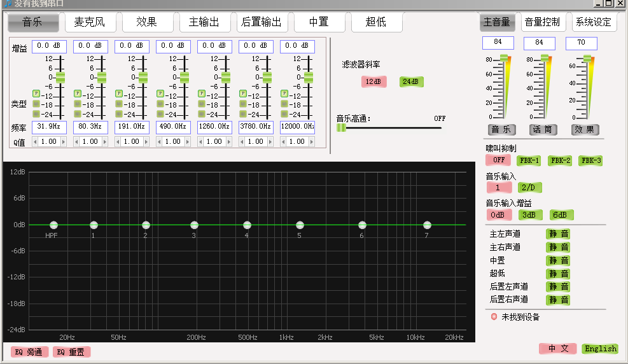Screen dimensions: 628x364
Task: Click EQ node 7 on the graph
Action: pos(428,225)
